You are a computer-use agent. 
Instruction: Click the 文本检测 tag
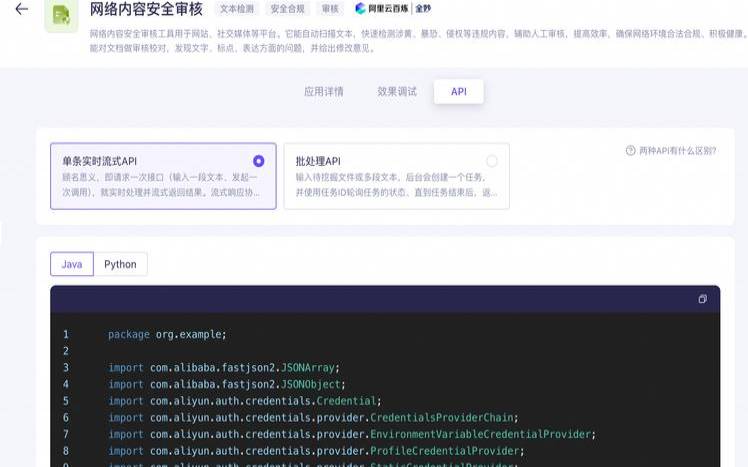[237, 9]
